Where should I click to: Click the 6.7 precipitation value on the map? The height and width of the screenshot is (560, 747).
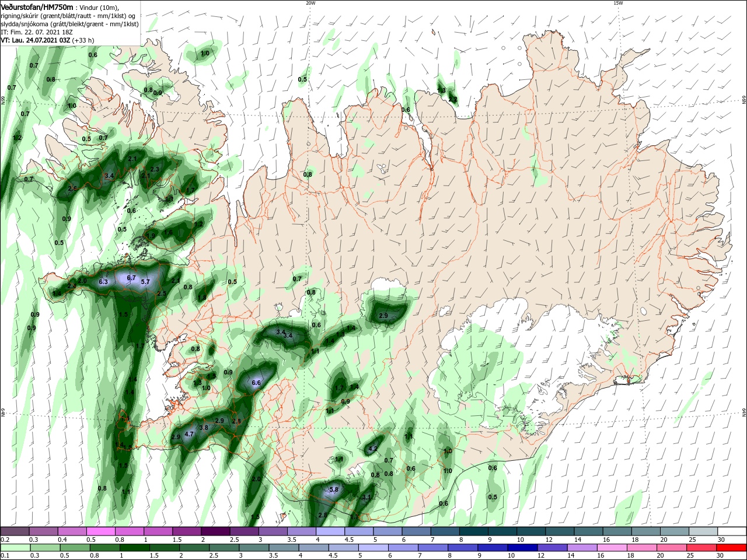(131, 278)
